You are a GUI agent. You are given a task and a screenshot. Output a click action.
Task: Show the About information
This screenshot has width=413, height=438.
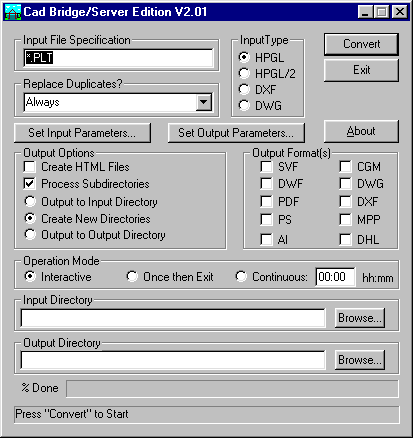point(361,131)
